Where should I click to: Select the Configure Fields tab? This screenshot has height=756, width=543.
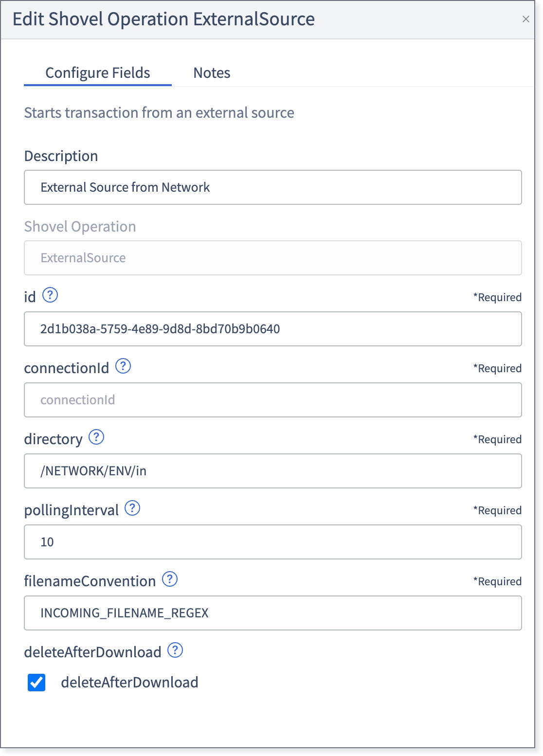98,73
